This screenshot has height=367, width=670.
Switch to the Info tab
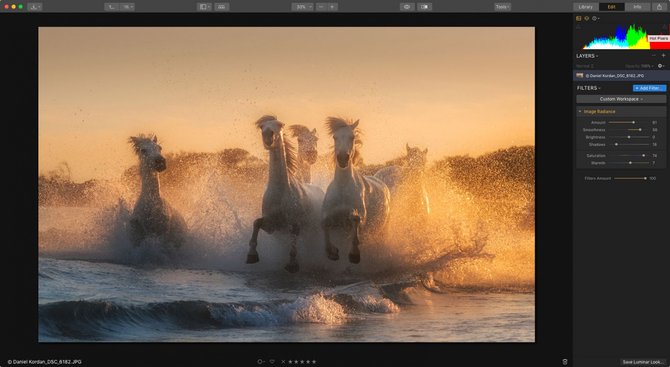point(637,7)
